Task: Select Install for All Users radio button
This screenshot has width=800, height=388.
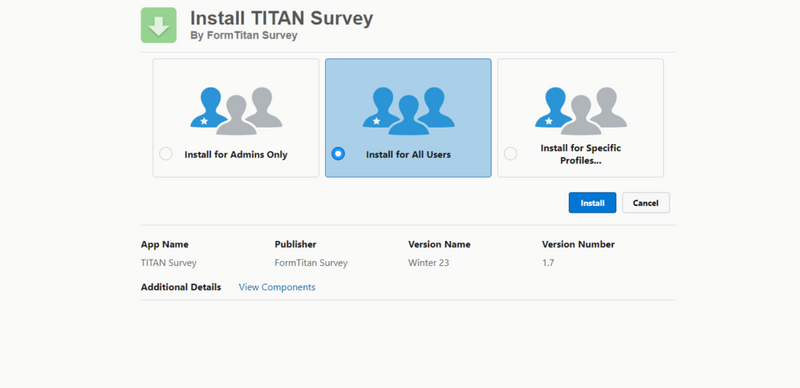Action: [x=338, y=154]
